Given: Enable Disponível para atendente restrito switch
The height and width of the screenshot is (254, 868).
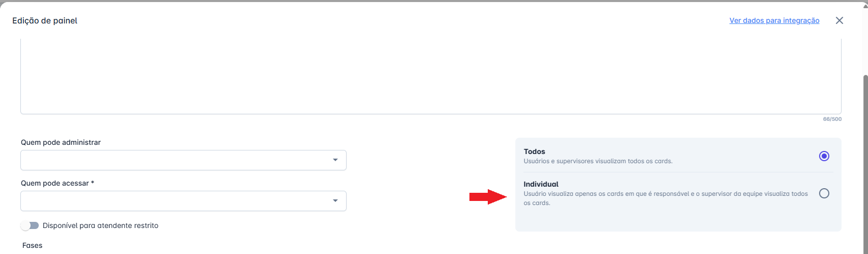Looking at the screenshot, I should [30, 225].
